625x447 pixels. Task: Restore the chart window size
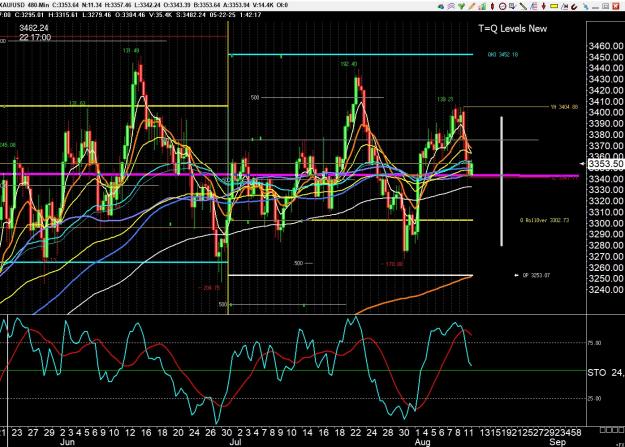(x=605, y=6)
